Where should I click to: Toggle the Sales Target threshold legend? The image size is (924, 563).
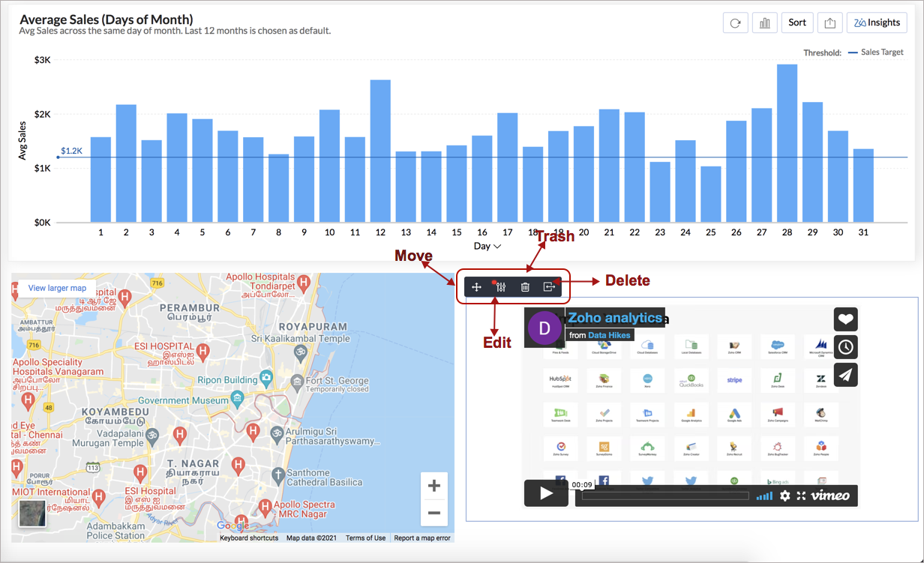(875, 52)
